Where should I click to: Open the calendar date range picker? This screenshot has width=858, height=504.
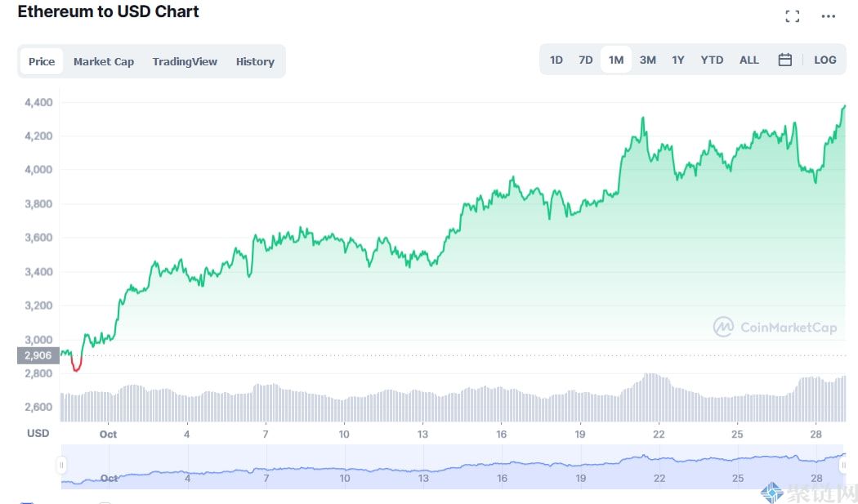[x=785, y=60]
